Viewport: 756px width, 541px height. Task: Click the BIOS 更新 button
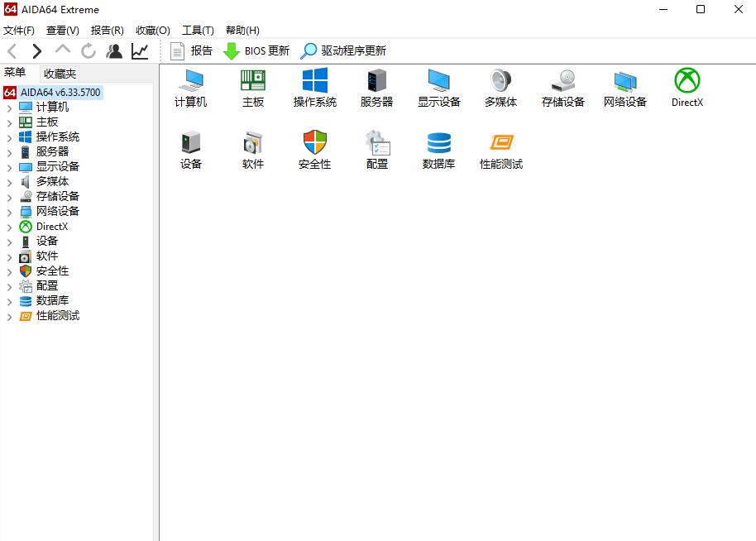256,50
